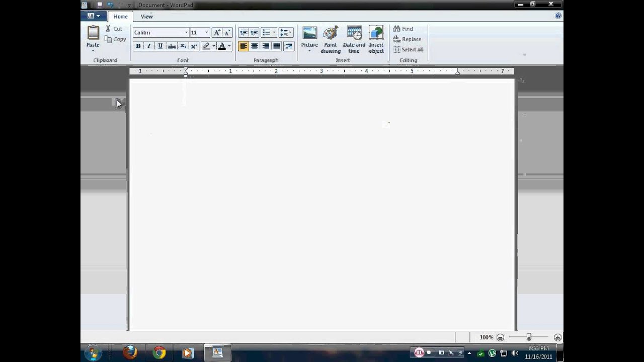Click the ruler first-line indent marker

tap(186, 69)
